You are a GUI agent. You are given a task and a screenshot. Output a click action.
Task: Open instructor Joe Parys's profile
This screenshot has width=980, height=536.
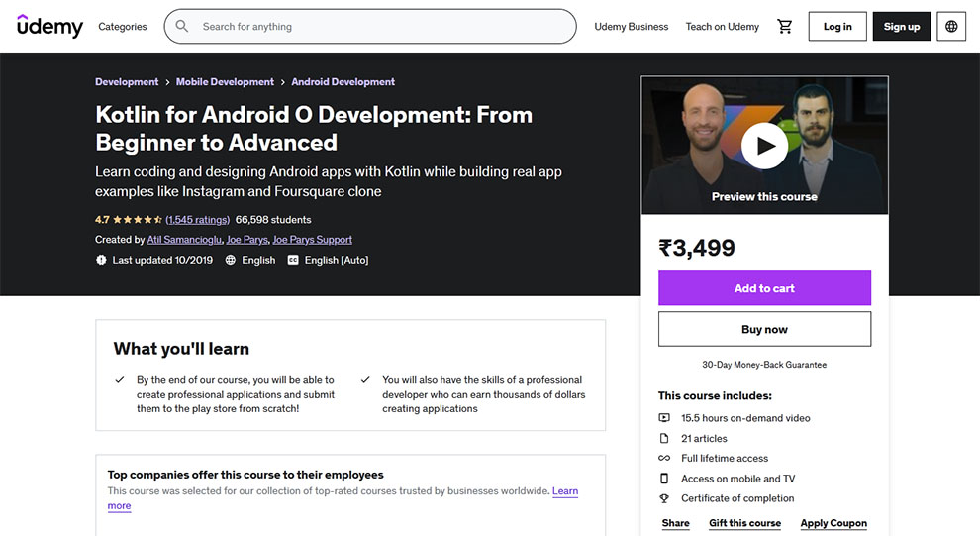pyautogui.click(x=246, y=240)
